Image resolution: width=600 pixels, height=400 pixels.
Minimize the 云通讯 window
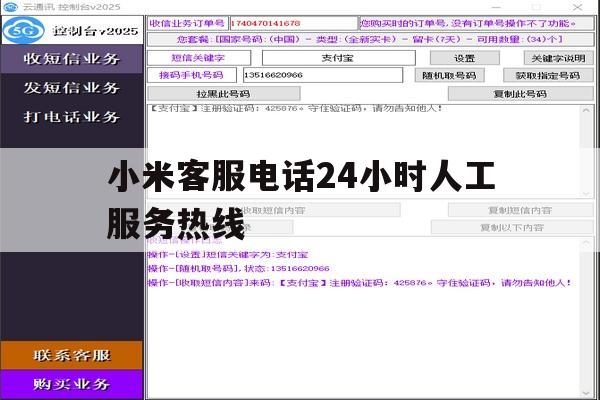pyautogui.click(x=496, y=7)
